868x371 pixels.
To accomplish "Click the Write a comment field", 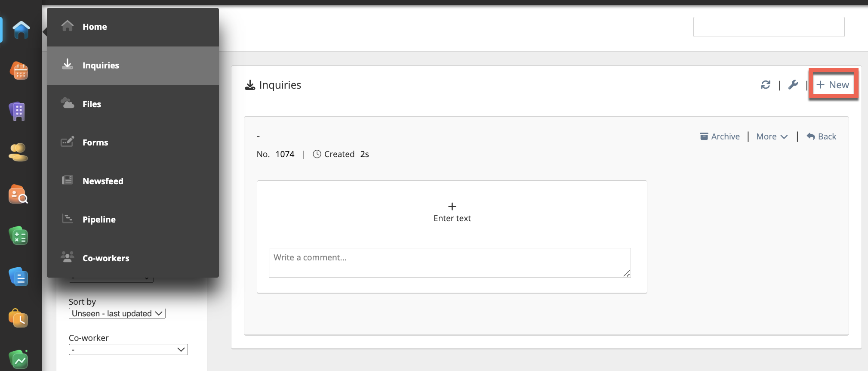I will click(x=450, y=262).
